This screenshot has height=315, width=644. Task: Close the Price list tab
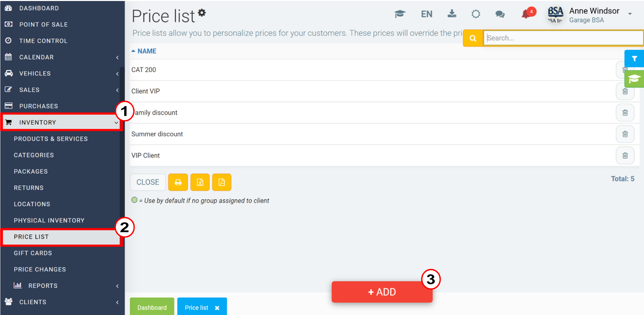click(217, 308)
